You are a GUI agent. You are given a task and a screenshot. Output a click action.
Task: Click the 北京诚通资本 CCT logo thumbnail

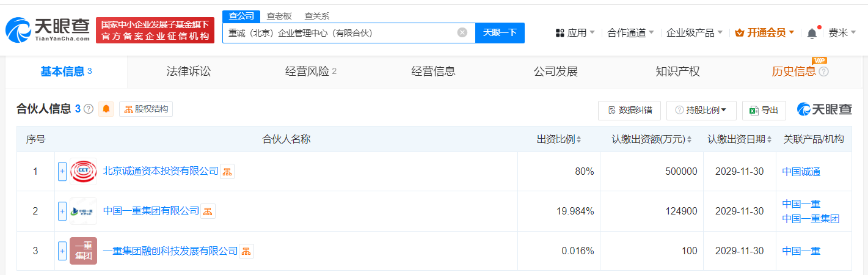point(83,172)
